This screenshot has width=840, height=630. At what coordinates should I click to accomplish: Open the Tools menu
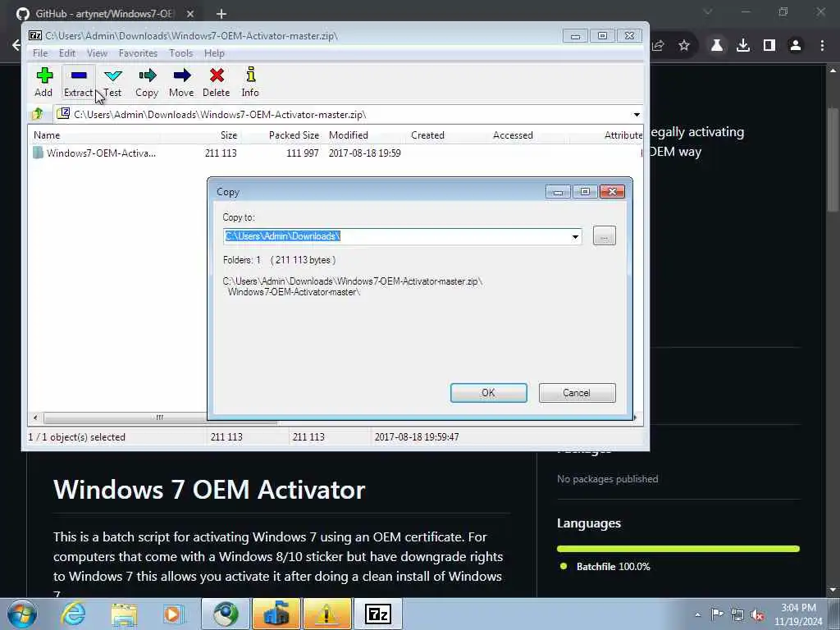tap(181, 53)
